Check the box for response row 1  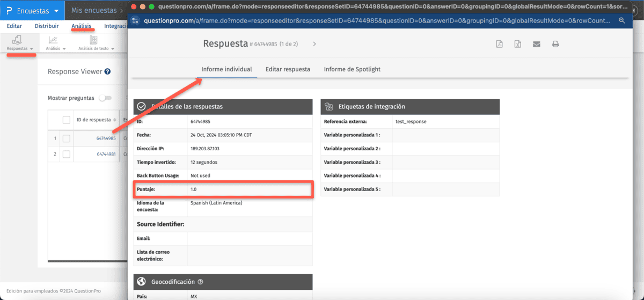coord(67,138)
